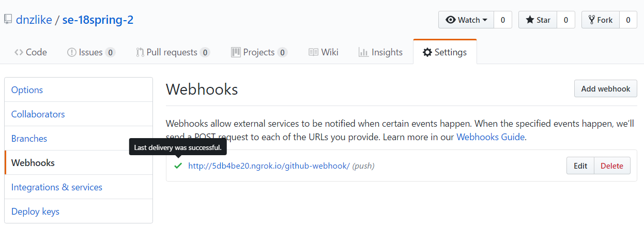This screenshot has width=644, height=240.
Task: Open Collaborators in the settings sidebar
Action: [x=79, y=114]
